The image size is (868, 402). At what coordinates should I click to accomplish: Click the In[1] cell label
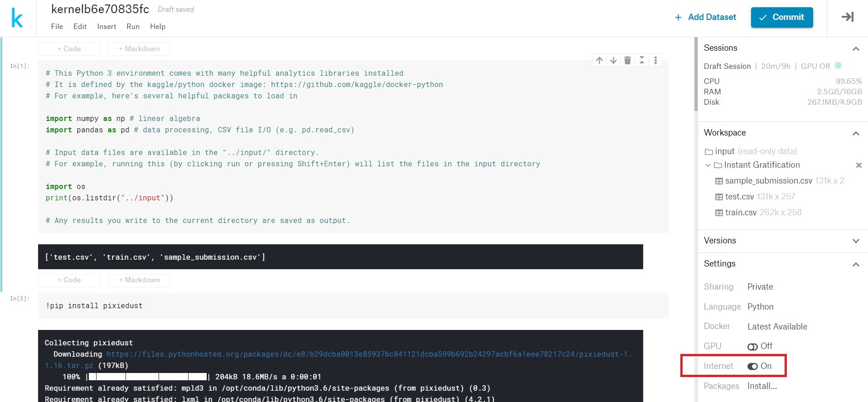coord(20,66)
